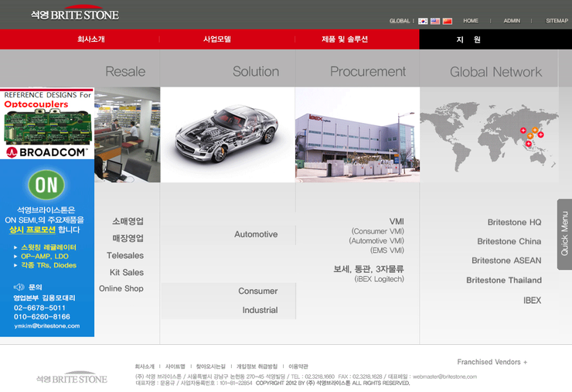
Task: Click the (Automotive VMI) text
Action: [x=376, y=241]
